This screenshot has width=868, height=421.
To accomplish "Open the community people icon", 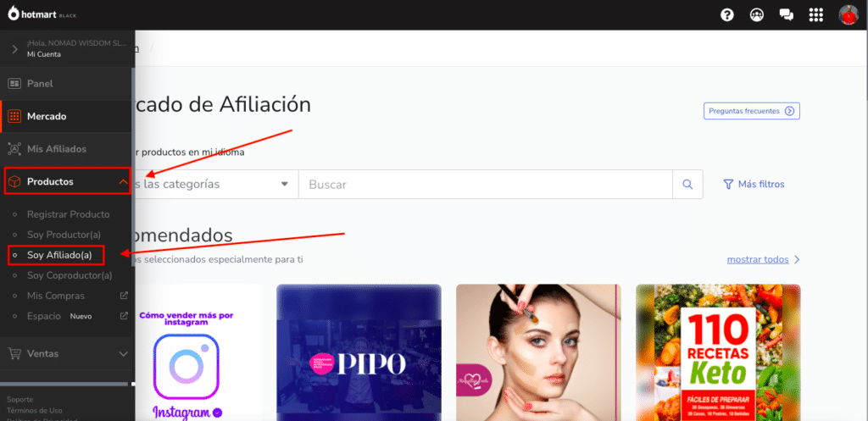I will pos(756,14).
